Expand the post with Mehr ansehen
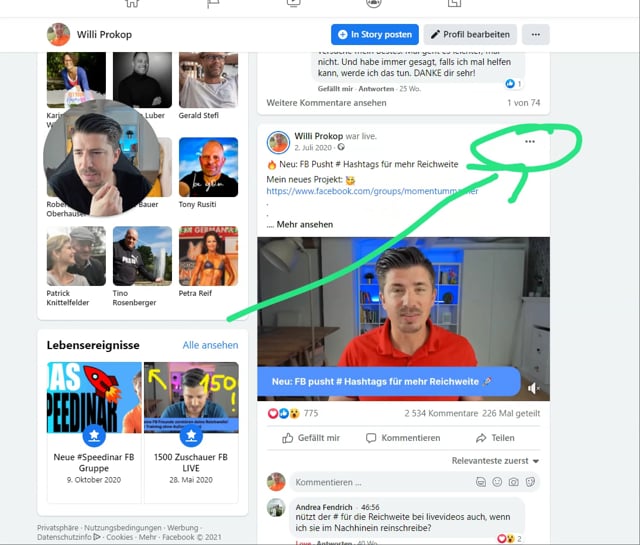 (304, 224)
